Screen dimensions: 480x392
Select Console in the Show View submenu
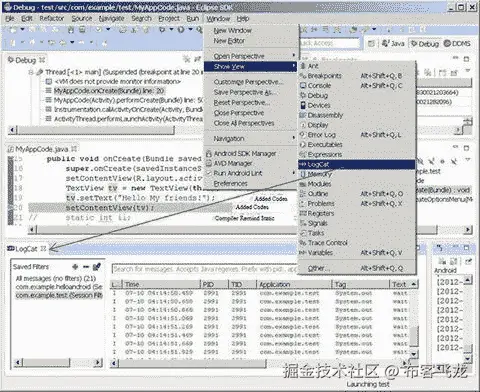356,86
